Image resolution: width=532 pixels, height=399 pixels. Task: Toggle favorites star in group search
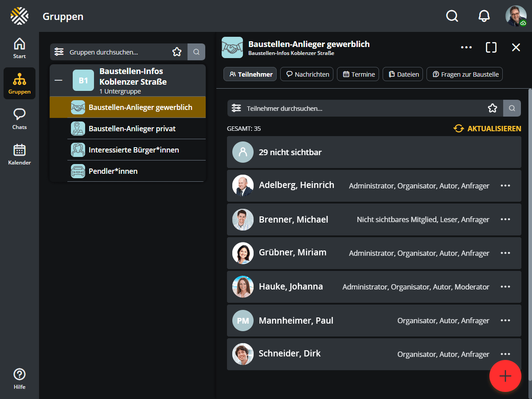[177, 52]
